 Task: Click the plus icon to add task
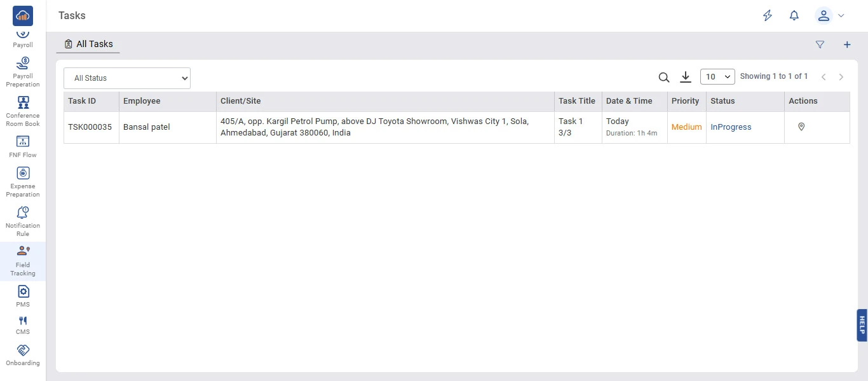point(847,45)
